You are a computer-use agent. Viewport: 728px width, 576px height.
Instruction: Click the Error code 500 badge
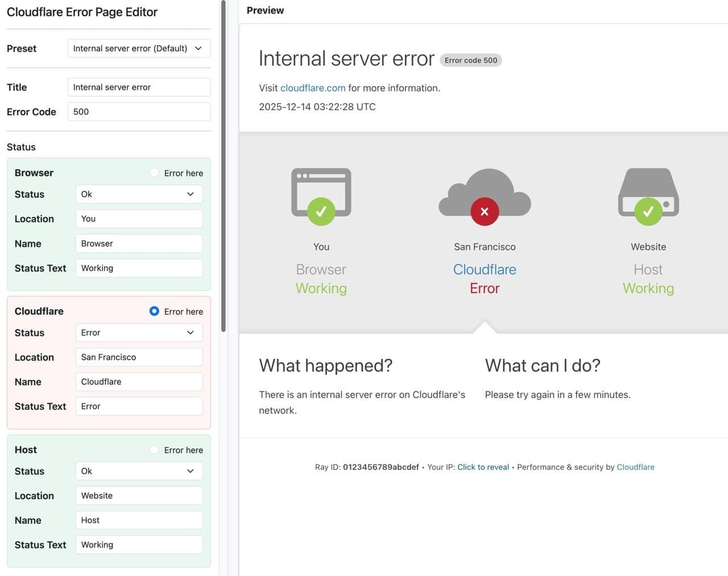tap(470, 60)
